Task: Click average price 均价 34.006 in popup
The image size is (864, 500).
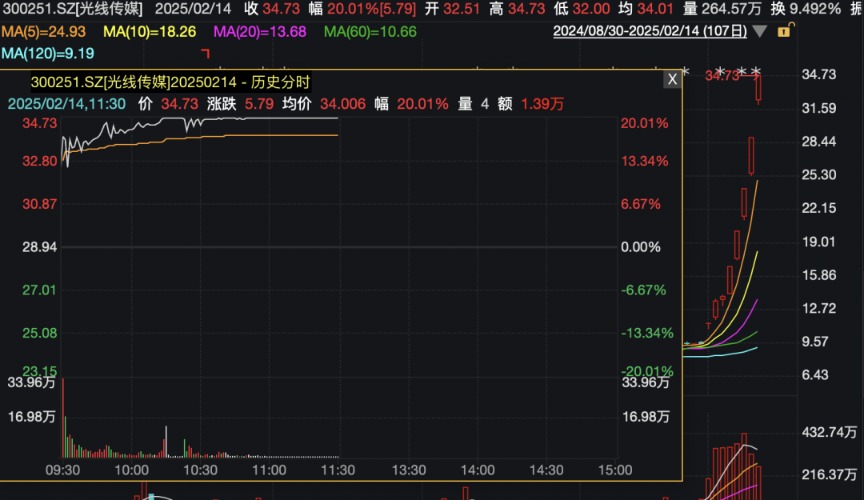Action: pyautogui.click(x=324, y=104)
